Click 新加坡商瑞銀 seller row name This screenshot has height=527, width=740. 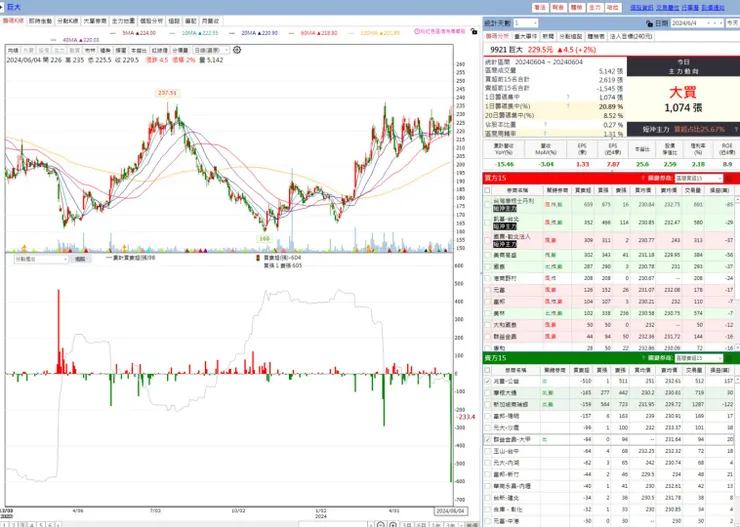click(x=511, y=404)
